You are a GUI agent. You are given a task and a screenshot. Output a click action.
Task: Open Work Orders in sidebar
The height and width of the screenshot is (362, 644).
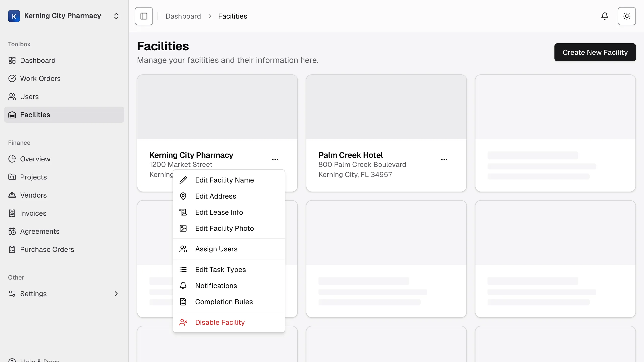pyautogui.click(x=64, y=78)
